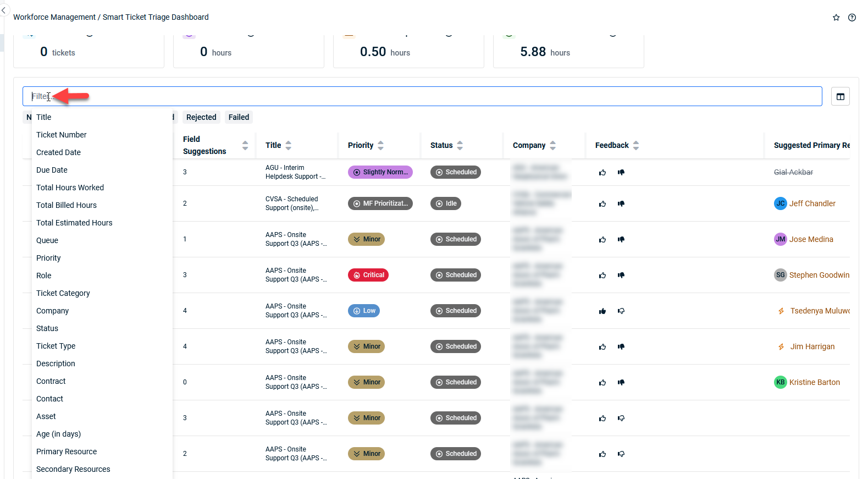Click Jeff Chandler's JC avatar
868x479 pixels.
780,203
